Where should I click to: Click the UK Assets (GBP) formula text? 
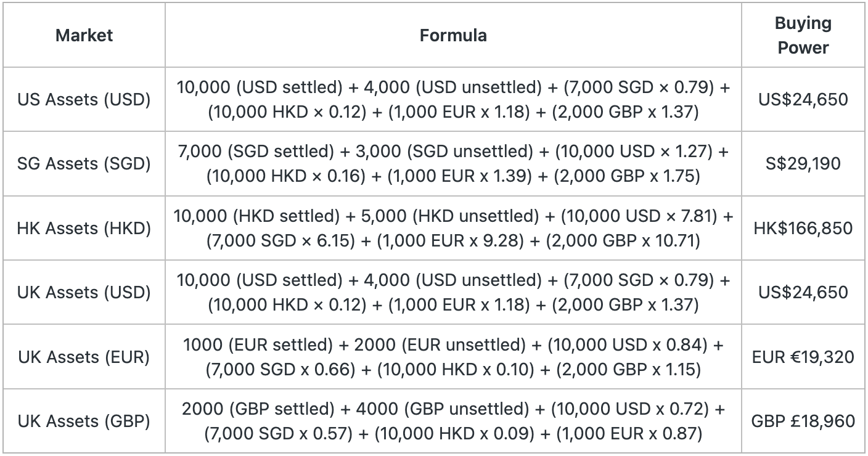(453, 421)
